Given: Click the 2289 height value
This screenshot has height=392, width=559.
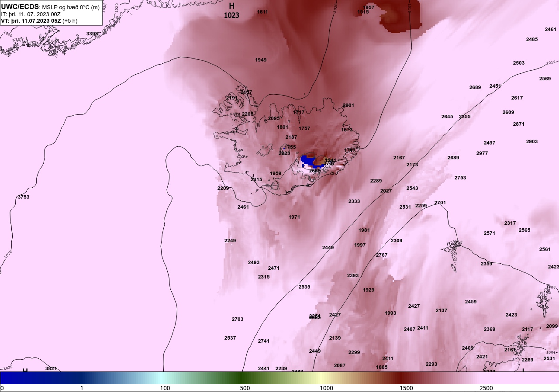Looking at the screenshot, I should click(376, 181).
